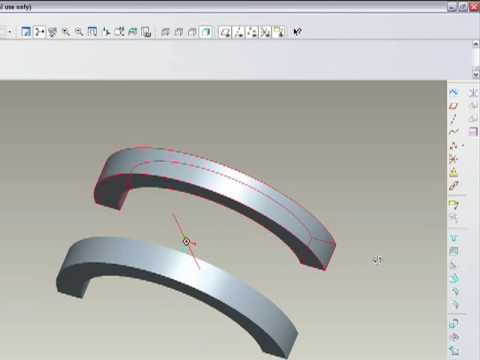Create a datum axis from right toolbar
Image resolution: width=480 pixels, height=360 pixels.
(x=454, y=119)
